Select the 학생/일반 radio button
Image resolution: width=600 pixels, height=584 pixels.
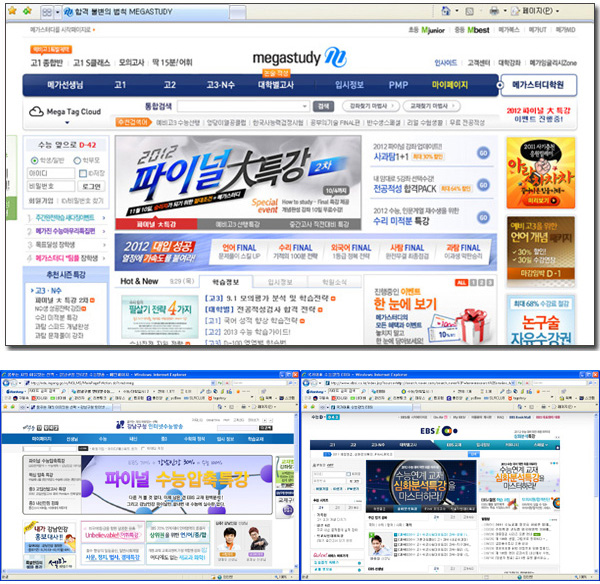34,160
